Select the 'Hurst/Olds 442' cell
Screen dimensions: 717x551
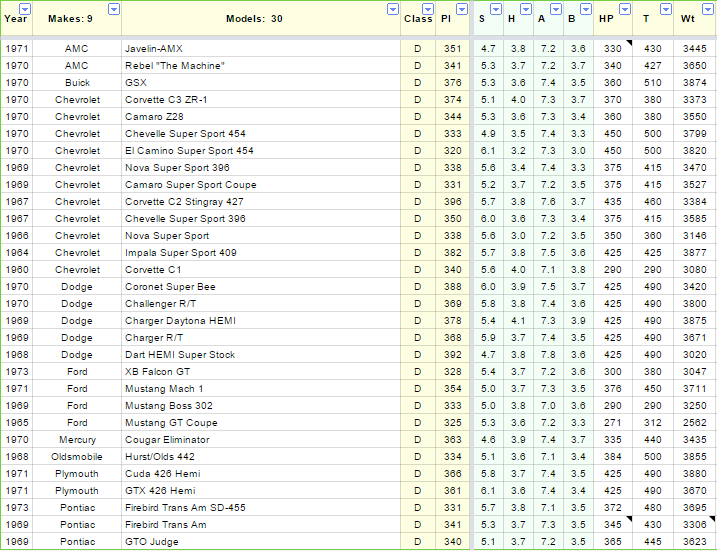point(261,456)
